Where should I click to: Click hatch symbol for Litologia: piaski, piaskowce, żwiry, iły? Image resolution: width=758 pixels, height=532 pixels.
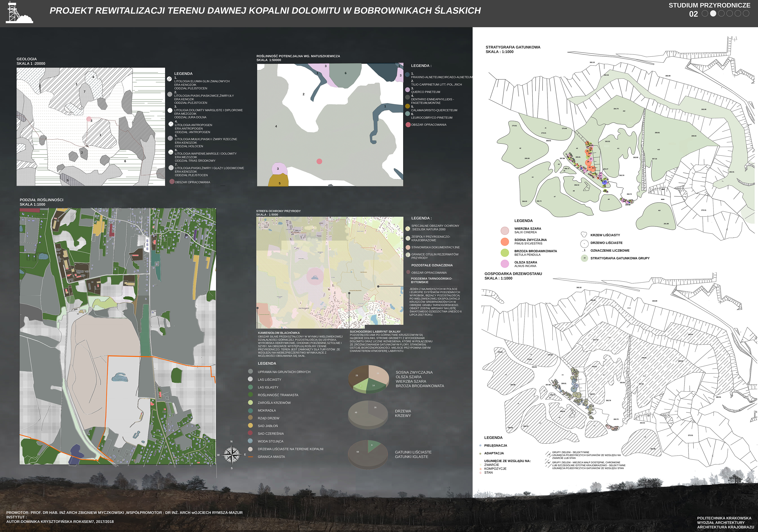pyautogui.click(x=170, y=94)
